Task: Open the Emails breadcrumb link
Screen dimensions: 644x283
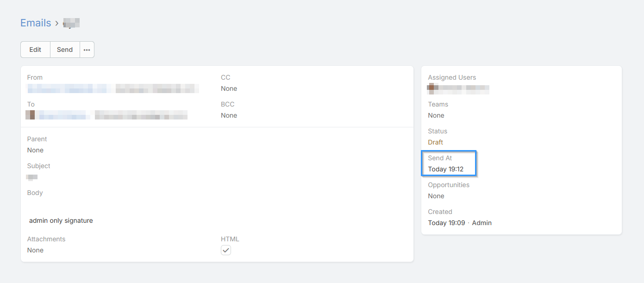Action: (36, 23)
